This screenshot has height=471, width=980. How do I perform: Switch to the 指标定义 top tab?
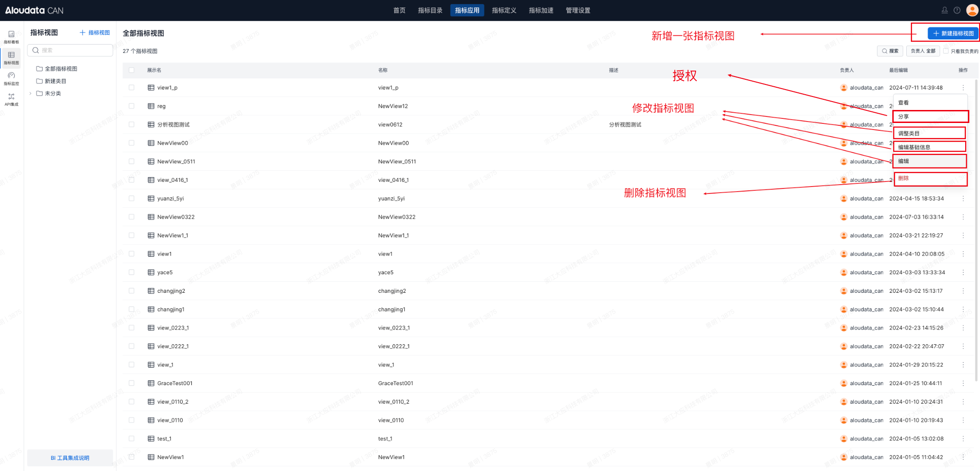click(504, 10)
